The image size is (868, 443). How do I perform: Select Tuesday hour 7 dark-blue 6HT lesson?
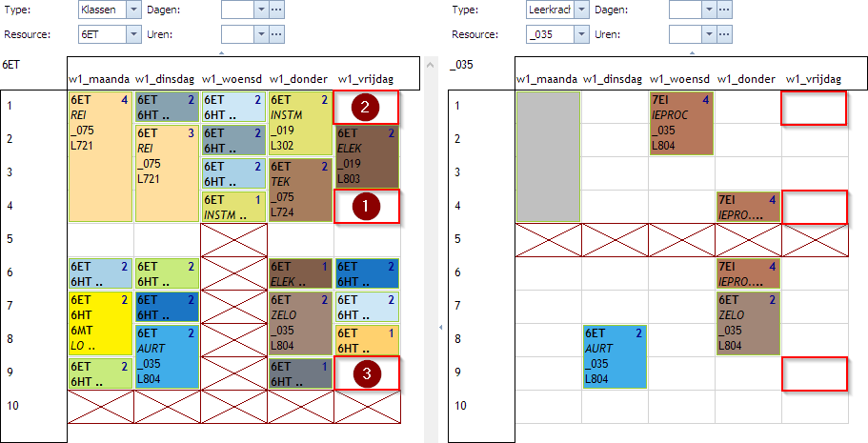(167, 307)
